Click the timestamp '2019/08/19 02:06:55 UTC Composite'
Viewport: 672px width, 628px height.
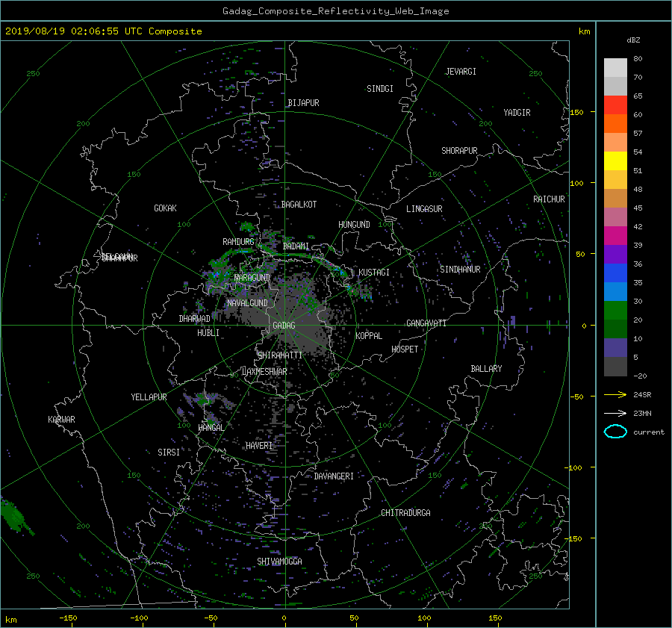tap(103, 31)
